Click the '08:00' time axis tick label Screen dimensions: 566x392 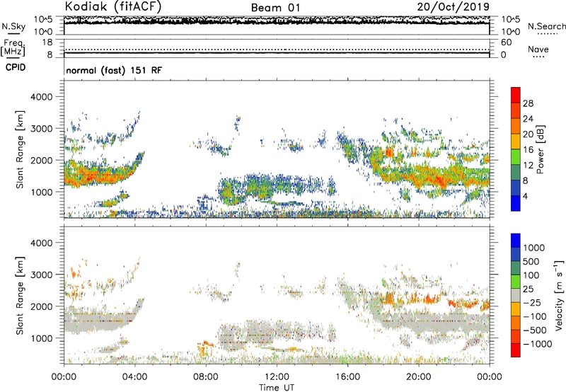tap(205, 377)
